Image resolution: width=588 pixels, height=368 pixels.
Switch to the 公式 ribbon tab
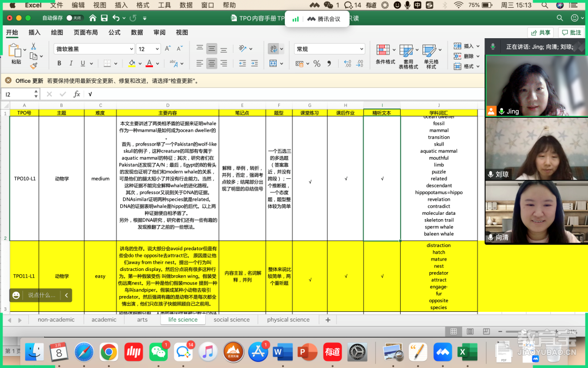(114, 32)
